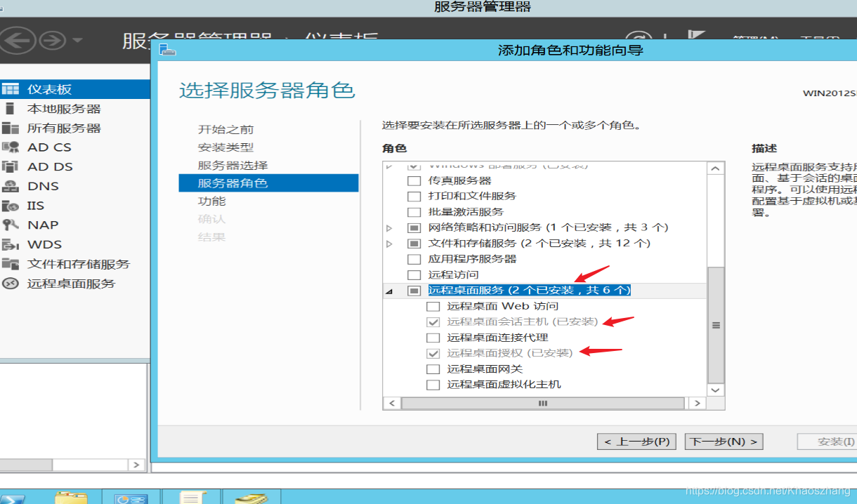The height and width of the screenshot is (504, 857).
Task: Check 远程桌面连接代理
Action: 433,338
